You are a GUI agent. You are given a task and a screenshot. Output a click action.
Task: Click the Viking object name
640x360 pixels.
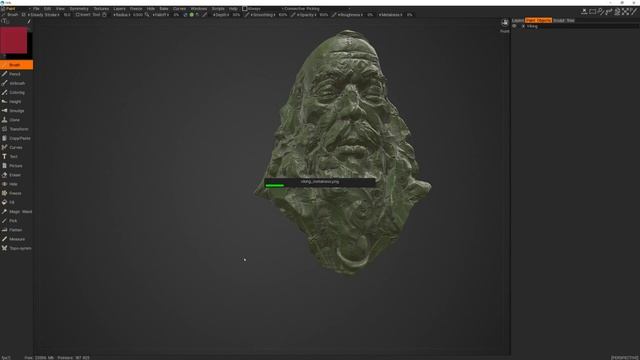[532, 26]
